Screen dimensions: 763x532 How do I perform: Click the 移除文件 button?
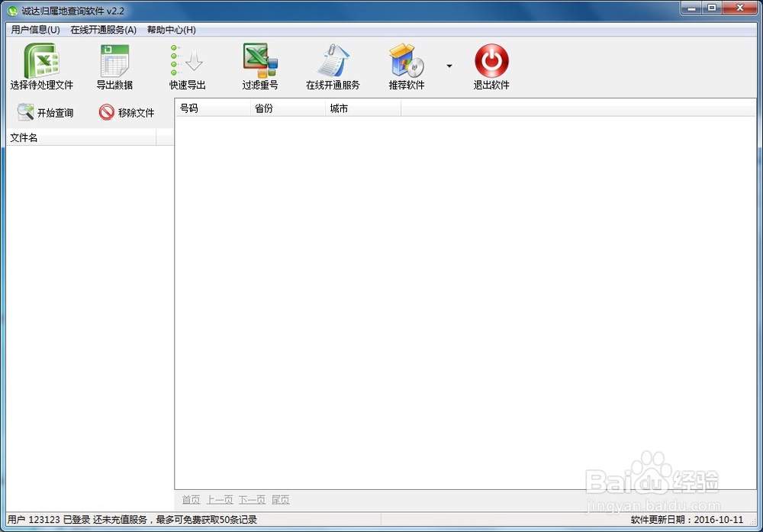127,112
